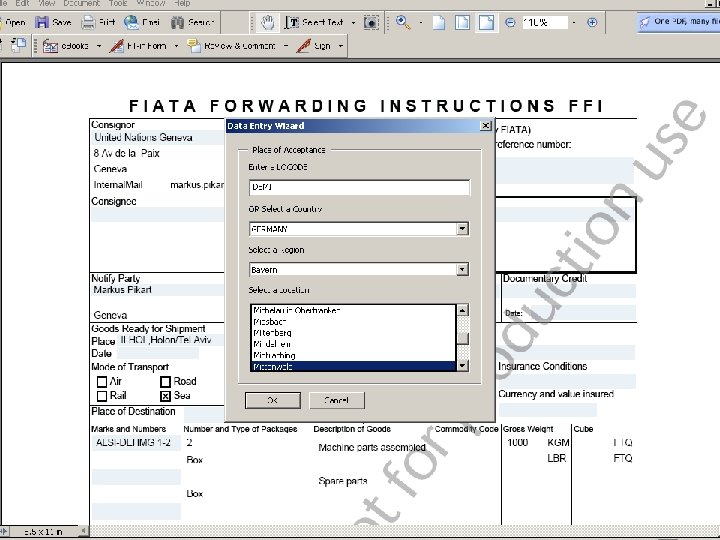Click the Sign pen icon
The width and height of the screenshot is (720, 540).
coord(304,46)
